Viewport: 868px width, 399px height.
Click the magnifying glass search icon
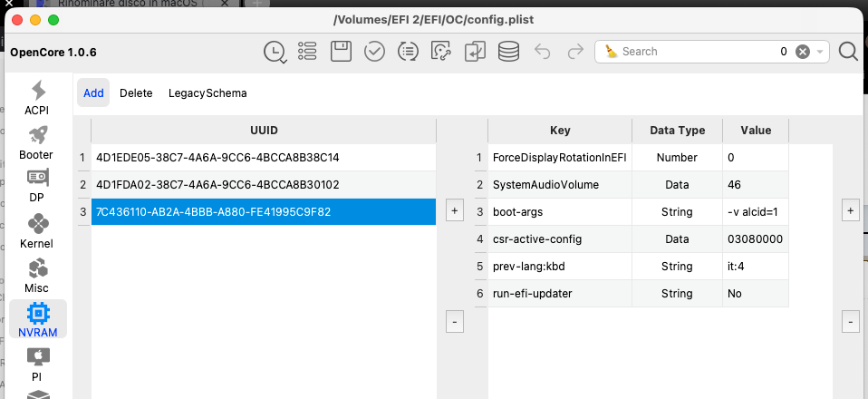click(848, 52)
